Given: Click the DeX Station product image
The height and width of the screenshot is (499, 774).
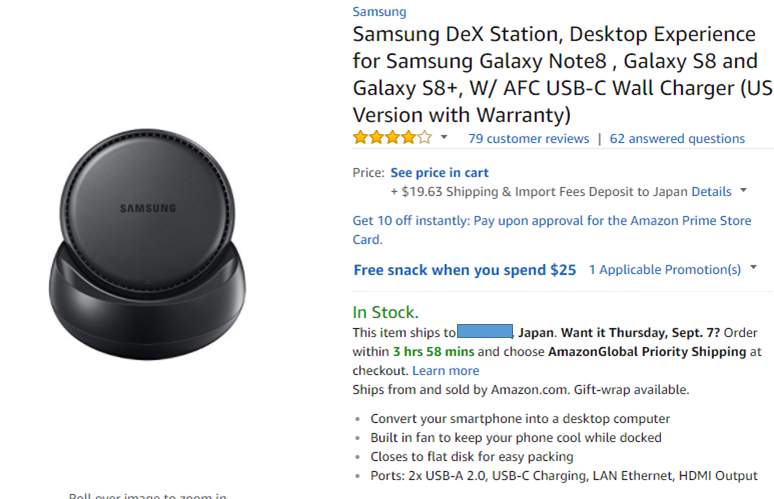Looking at the screenshot, I should [x=147, y=245].
